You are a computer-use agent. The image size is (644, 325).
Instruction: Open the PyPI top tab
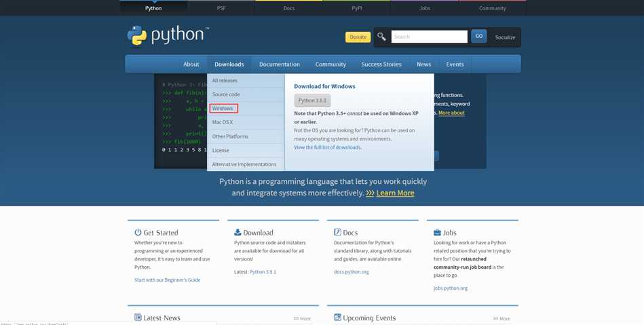click(356, 8)
